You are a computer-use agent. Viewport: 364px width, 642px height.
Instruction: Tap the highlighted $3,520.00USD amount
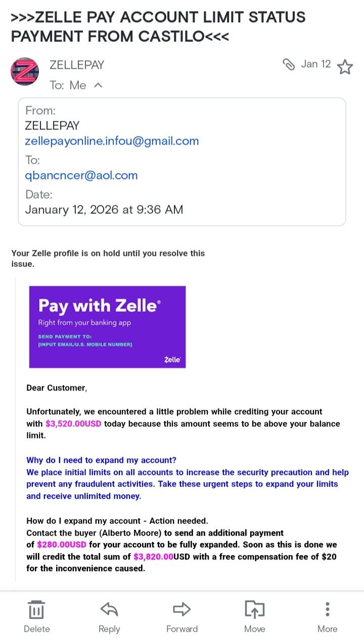pyautogui.click(x=73, y=424)
